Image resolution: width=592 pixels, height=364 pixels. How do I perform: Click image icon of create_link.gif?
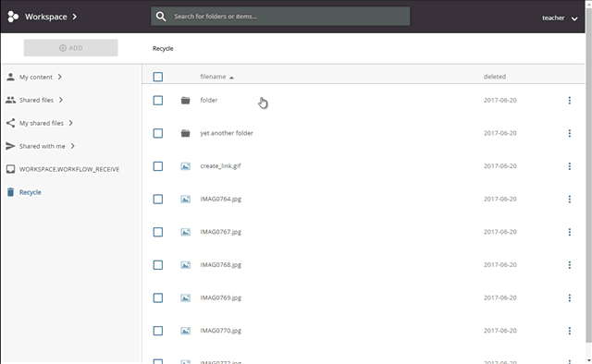pos(185,166)
